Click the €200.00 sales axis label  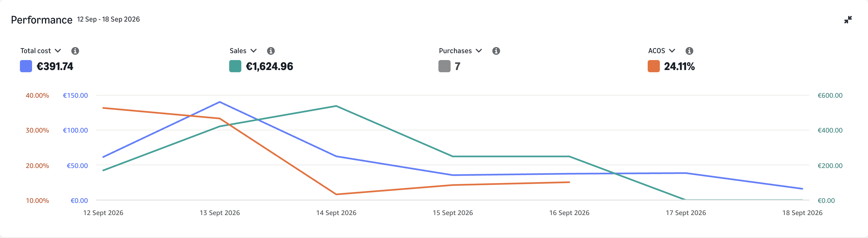[x=830, y=165]
